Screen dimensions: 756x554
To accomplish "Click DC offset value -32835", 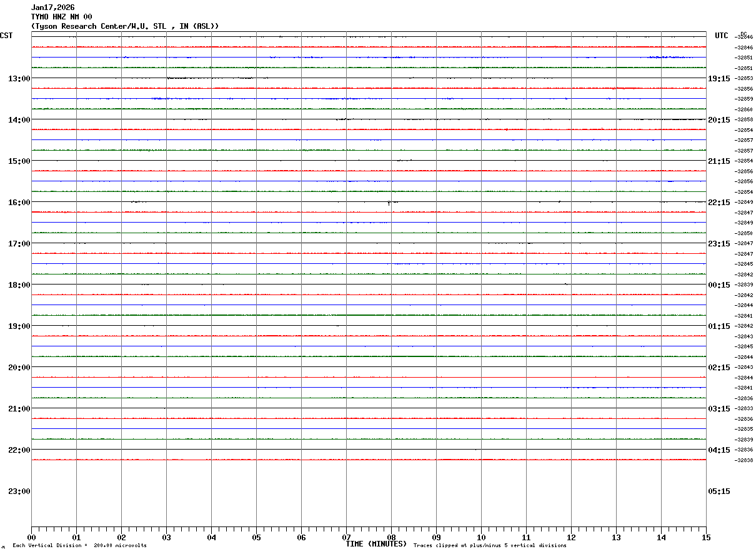I will (744, 429).
